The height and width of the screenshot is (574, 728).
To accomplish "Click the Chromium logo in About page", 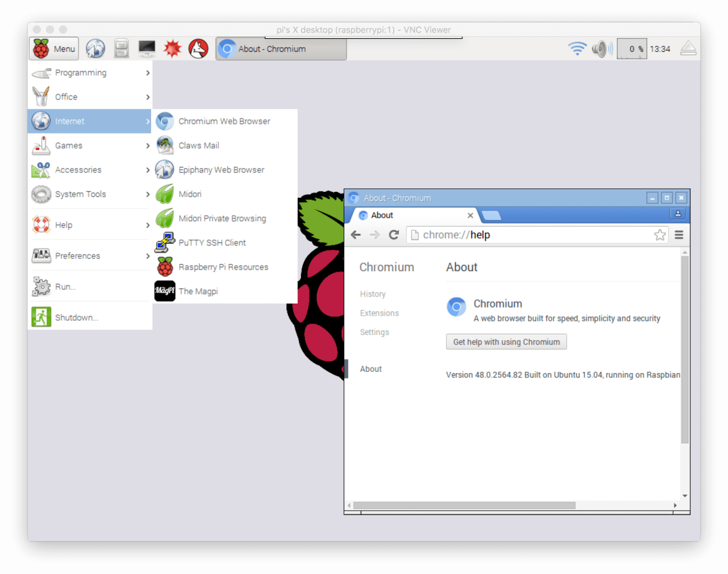I will coord(456,307).
